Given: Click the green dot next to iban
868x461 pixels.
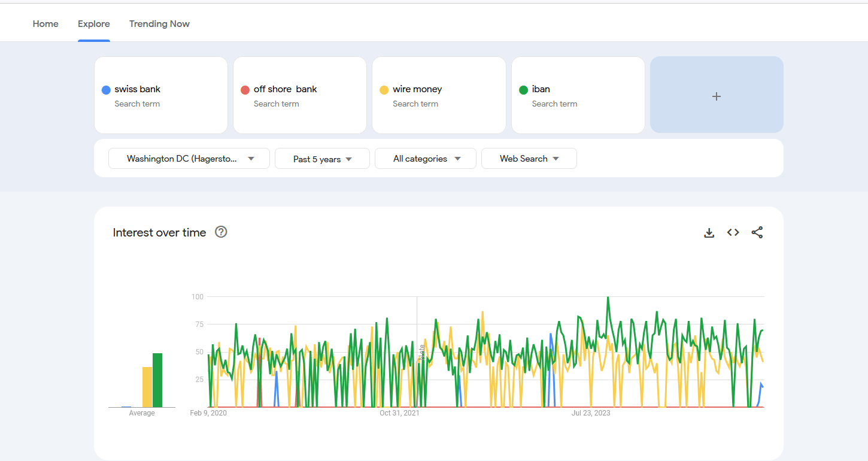Looking at the screenshot, I should pyautogui.click(x=523, y=90).
